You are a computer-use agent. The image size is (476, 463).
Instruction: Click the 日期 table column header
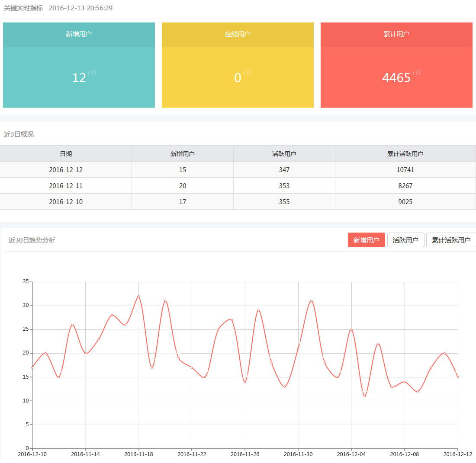pos(66,154)
